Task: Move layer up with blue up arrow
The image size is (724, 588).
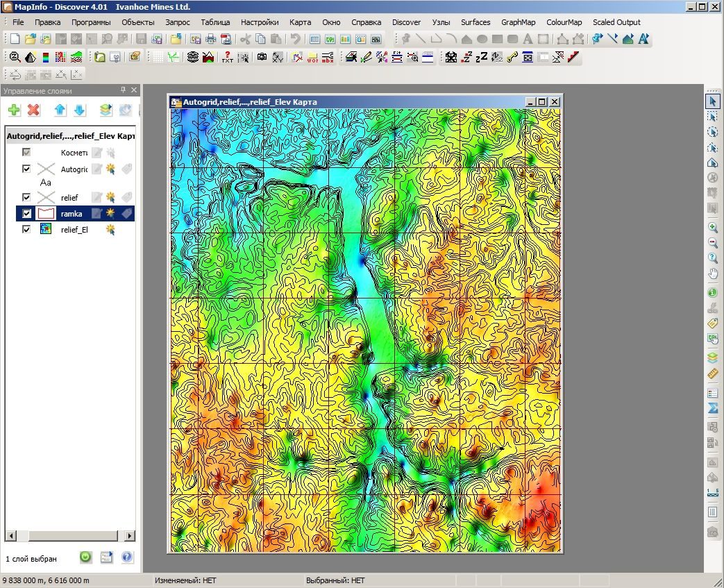Action: [x=60, y=110]
